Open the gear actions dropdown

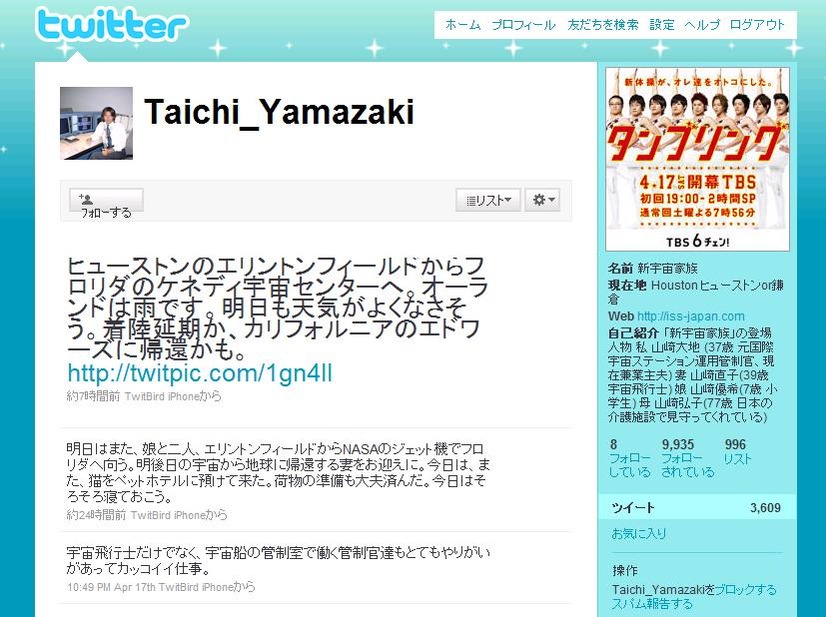click(542, 200)
